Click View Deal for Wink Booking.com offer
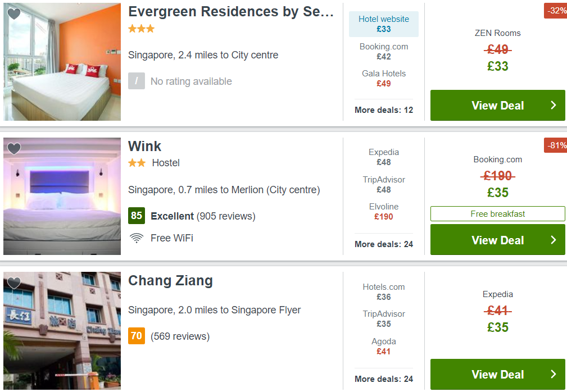The width and height of the screenshot is (567, 392). click(497, 240)
